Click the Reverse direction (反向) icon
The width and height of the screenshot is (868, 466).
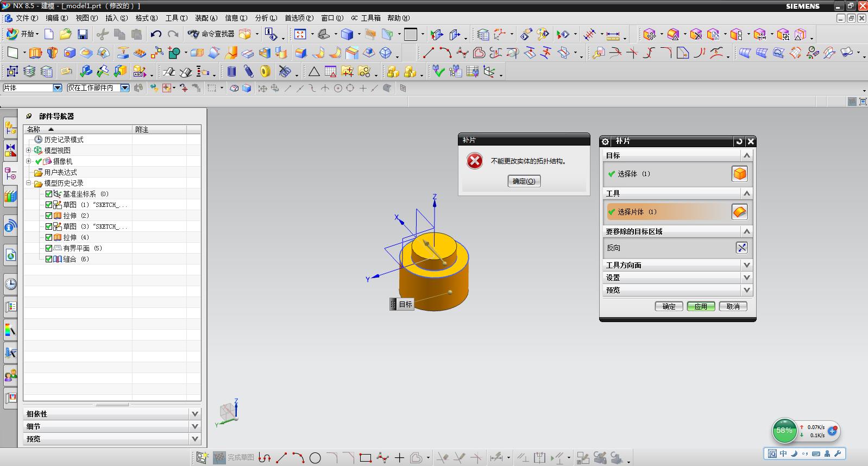tap(741, 248)
